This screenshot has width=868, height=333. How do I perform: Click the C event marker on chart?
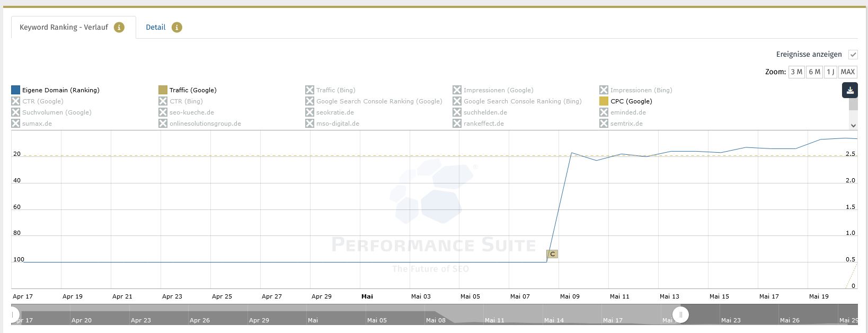(552, 254)
